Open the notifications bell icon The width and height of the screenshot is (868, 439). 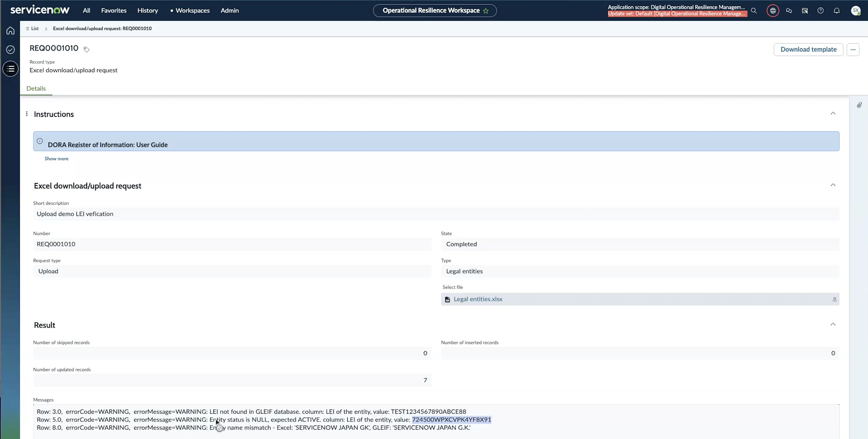pyautogui.click(x=836, y=11)
